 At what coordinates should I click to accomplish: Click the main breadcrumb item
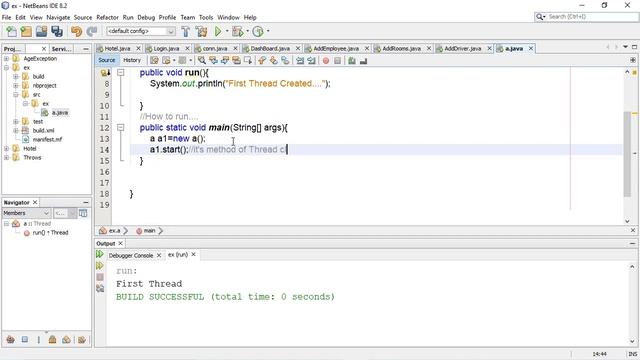coord(149,231)
